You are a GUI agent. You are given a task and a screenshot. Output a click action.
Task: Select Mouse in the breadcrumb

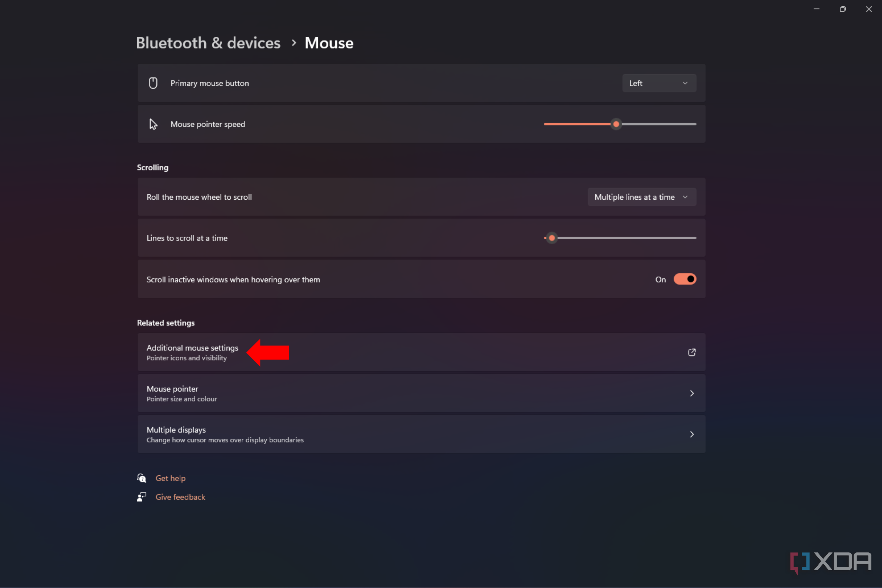point(329,43)
